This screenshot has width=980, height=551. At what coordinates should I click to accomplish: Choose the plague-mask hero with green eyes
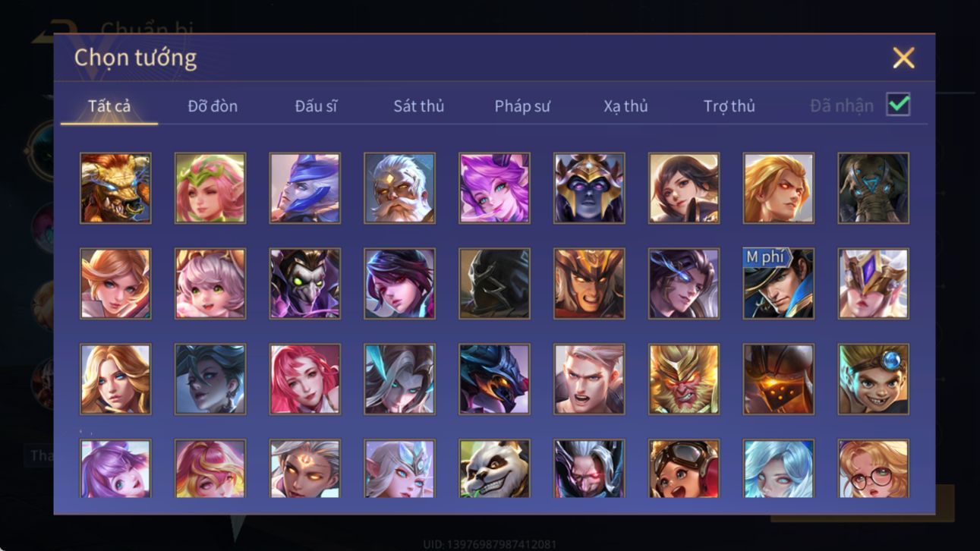[304, 283]
